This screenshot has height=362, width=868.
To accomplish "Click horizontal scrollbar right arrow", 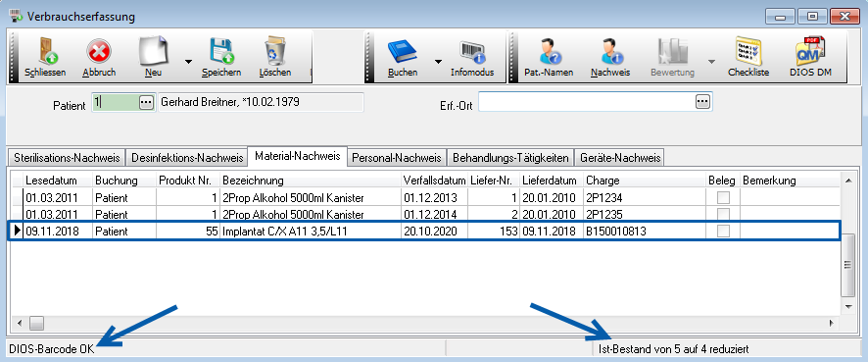I will click(832, 323).
